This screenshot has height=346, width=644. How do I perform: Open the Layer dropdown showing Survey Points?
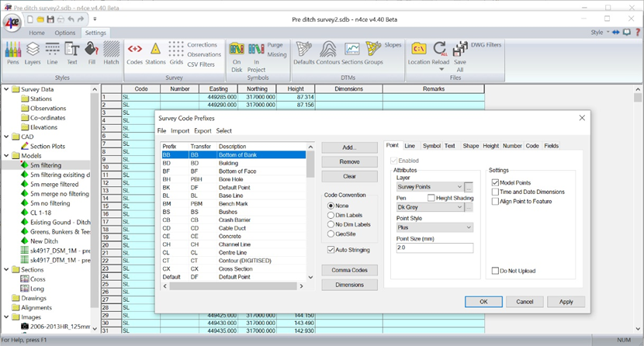430,187
